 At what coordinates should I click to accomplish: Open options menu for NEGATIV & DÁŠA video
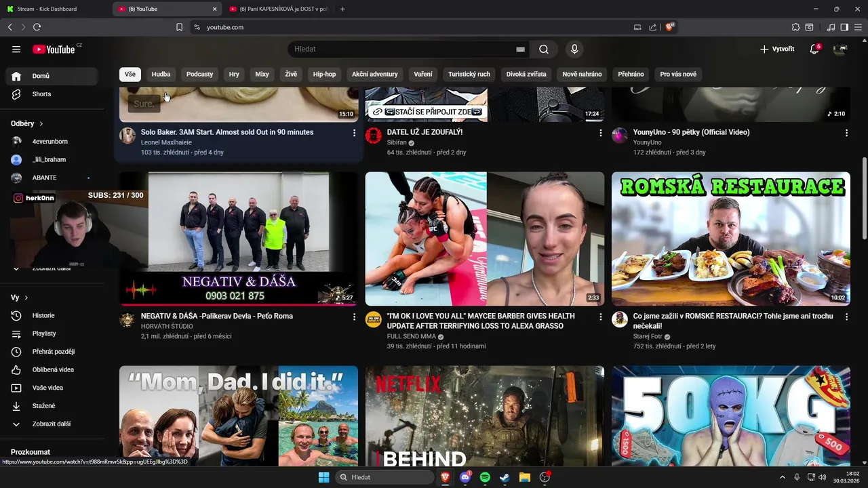(x=354, y=317)
